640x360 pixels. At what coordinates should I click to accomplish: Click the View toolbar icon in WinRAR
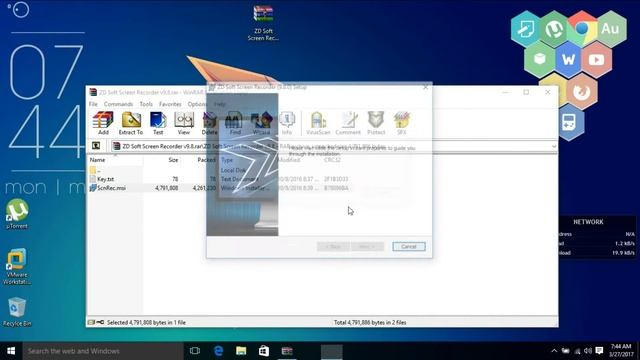click(184, 123)
